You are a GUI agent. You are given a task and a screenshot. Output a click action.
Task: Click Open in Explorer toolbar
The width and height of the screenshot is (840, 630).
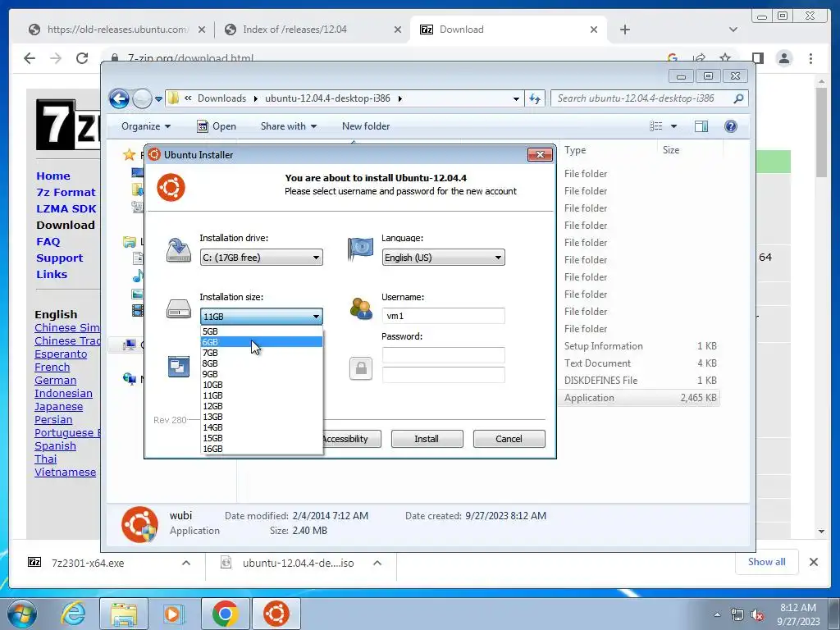pyautogui.click(x=217, y=126)
